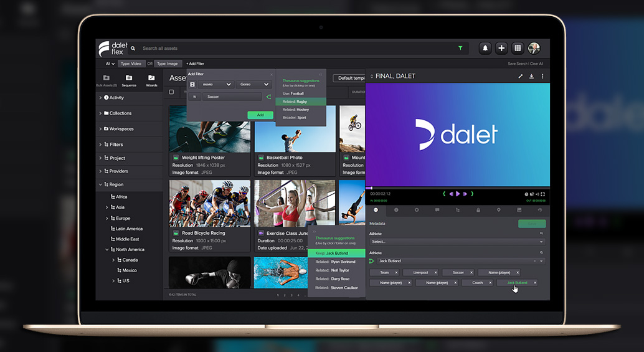
Task: Click the volume icon in the player
Action: click(x=537, y=194)
